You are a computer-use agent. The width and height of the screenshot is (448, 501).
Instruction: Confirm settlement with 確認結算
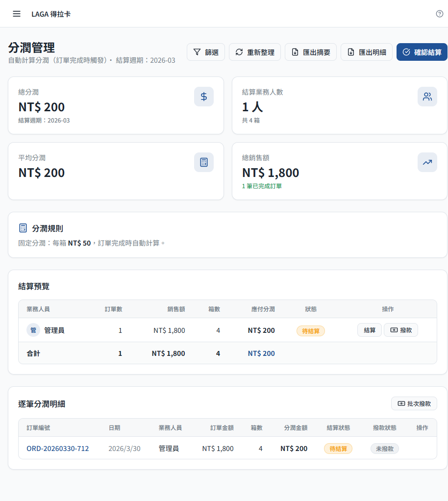click(x=422, y=52)
